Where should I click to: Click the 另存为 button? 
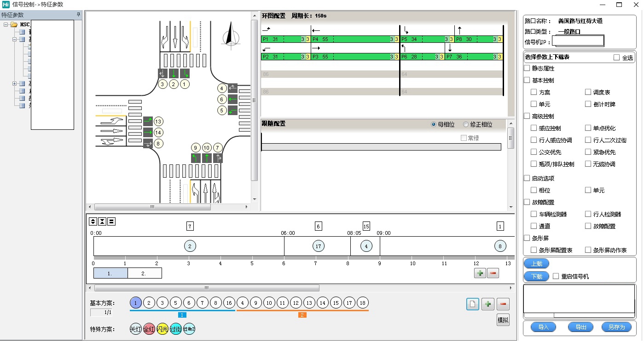pos(616,327)
